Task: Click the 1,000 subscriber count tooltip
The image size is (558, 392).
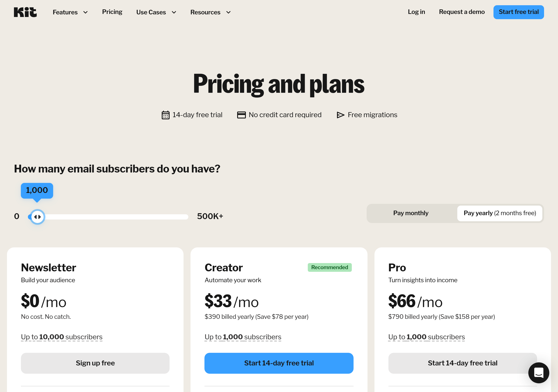Action: click(37, 190)
